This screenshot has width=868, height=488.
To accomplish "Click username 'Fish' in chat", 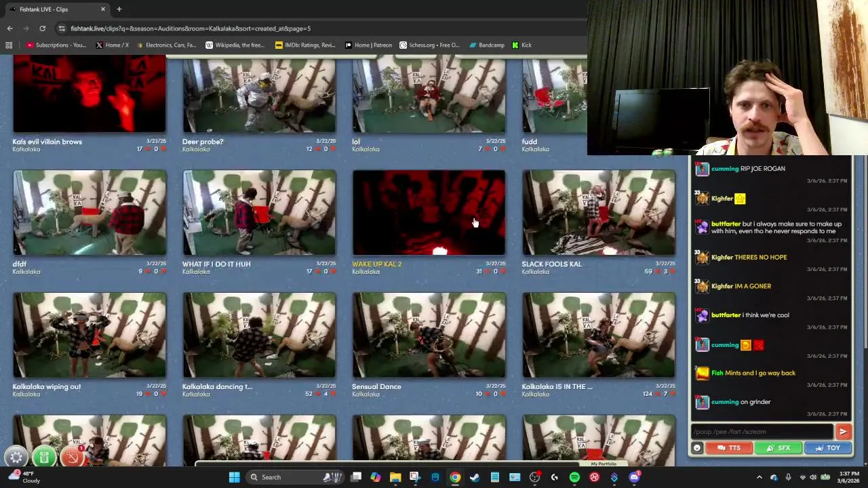I will [x=717, y=373].
